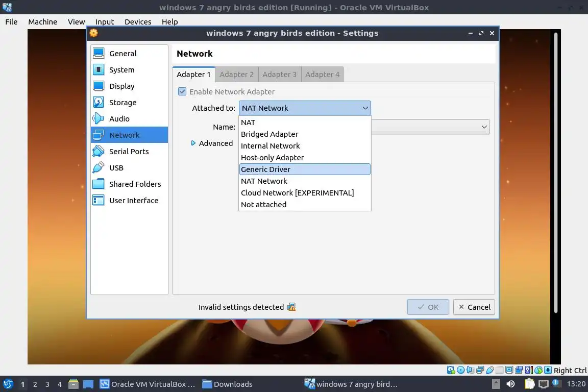588x392 pixels.
Task: Click the mouse integration status icon
Action: [538, 370]
